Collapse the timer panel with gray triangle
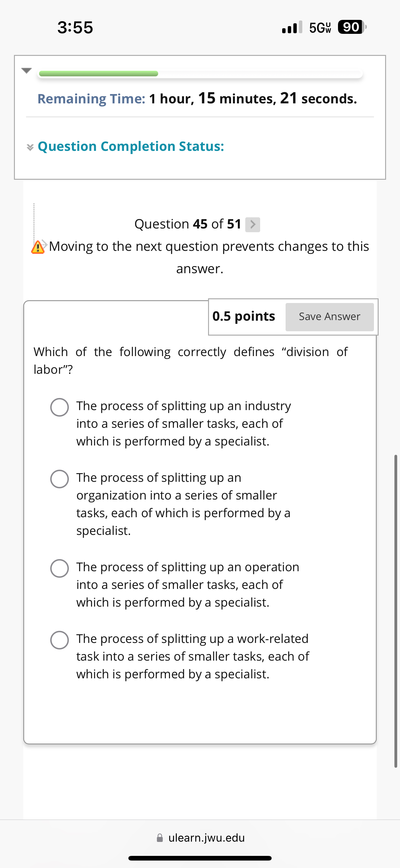Image resolution: width=400 pixels, height=868 pixels. (26, 70)
